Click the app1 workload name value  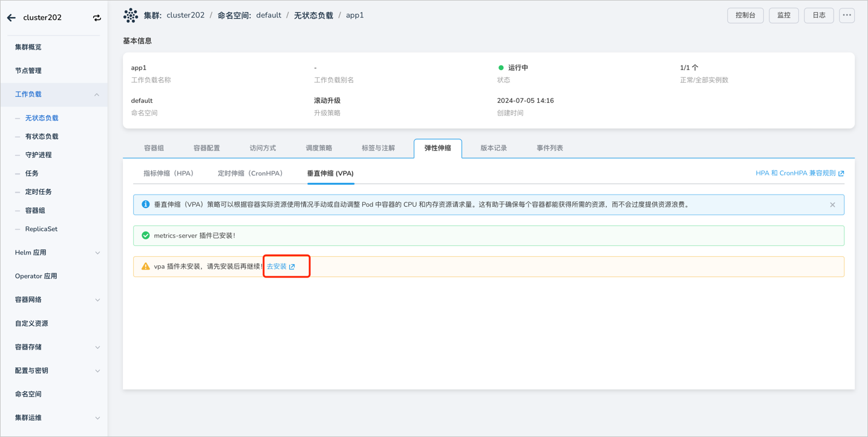[x=139, y=68]
